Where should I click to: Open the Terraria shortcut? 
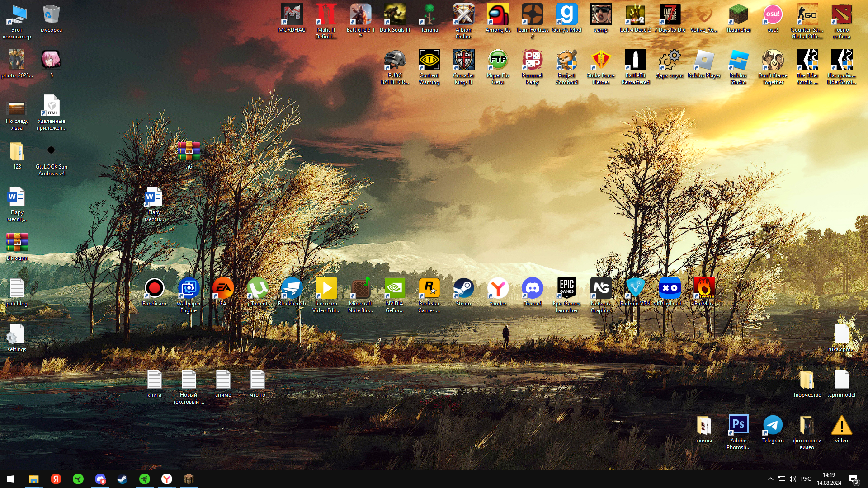429,19
